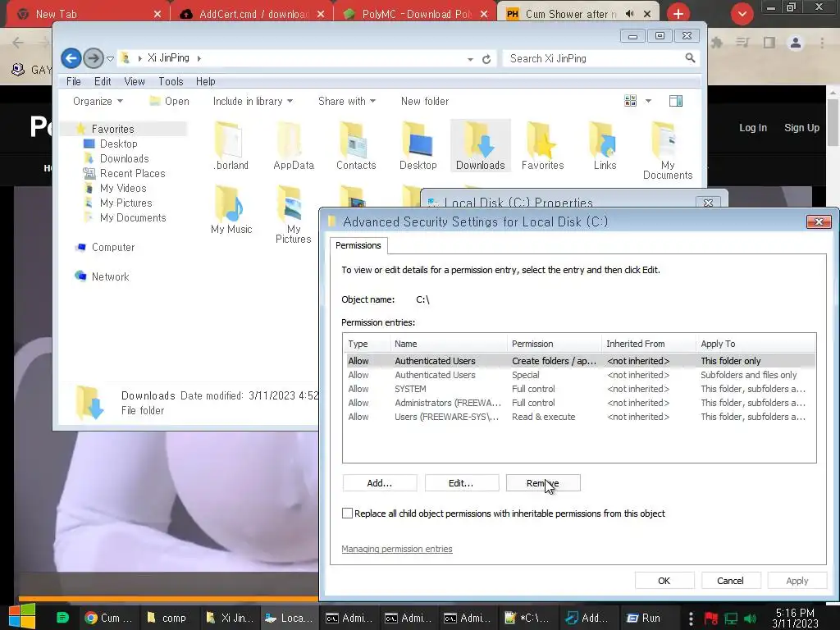Go back in Explorer navigation
840x630 pixels.
pos(71,58)
